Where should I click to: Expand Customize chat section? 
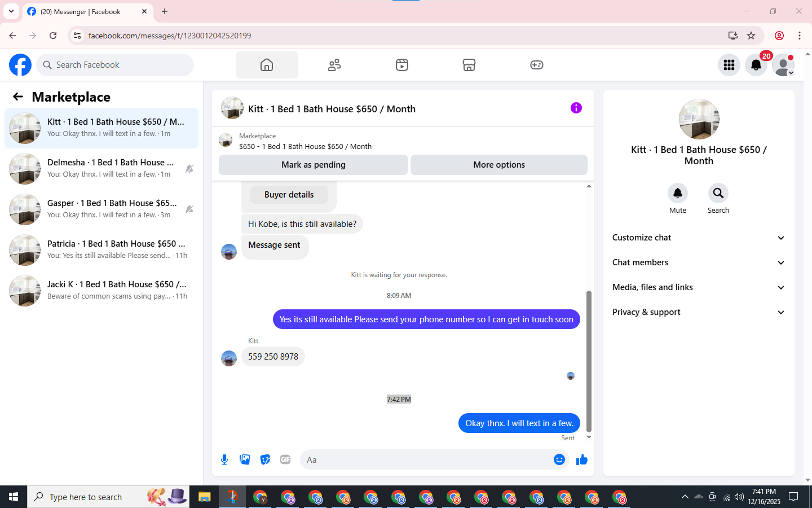(x=699, y=238)
